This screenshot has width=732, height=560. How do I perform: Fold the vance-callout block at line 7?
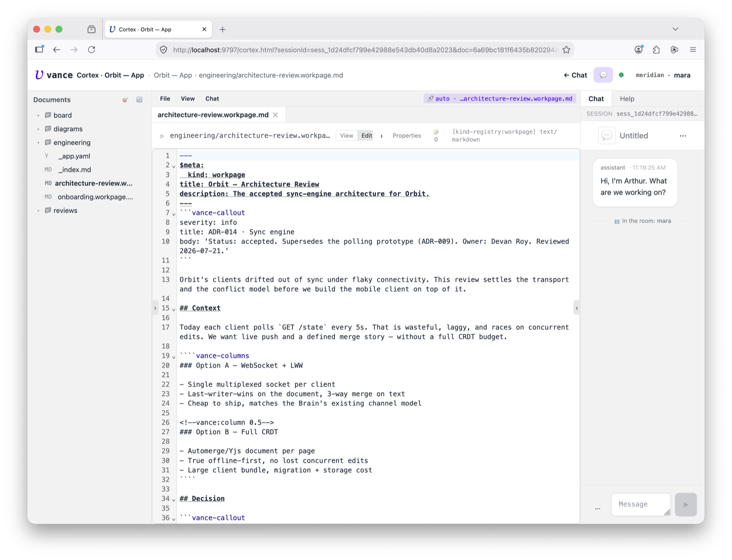click(174, 214)
